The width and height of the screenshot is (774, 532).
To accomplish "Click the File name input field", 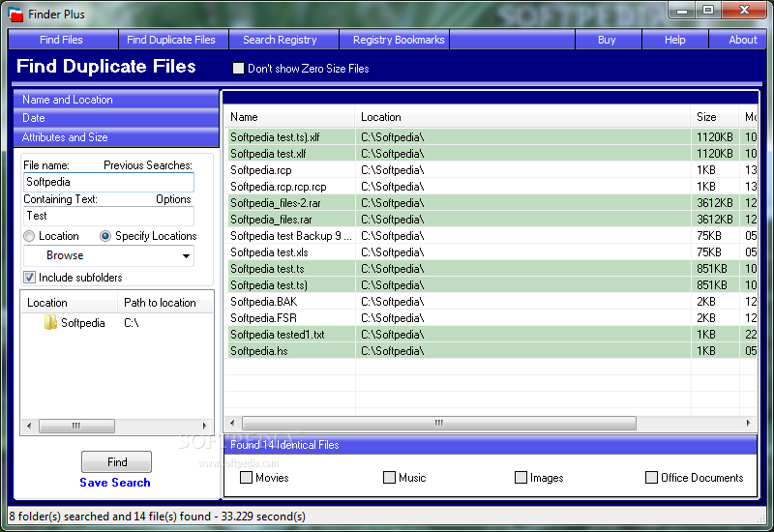I will [108, 182].
